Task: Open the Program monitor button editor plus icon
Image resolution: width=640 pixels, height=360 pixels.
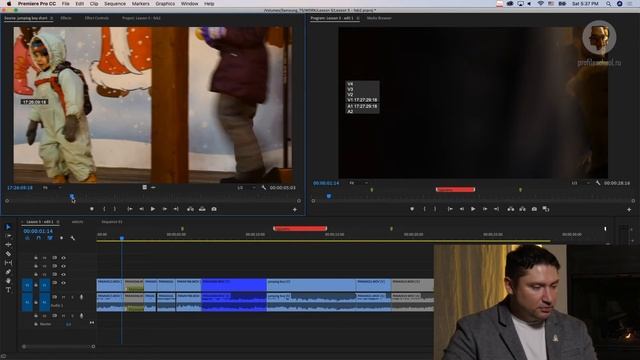Action: 629,209
